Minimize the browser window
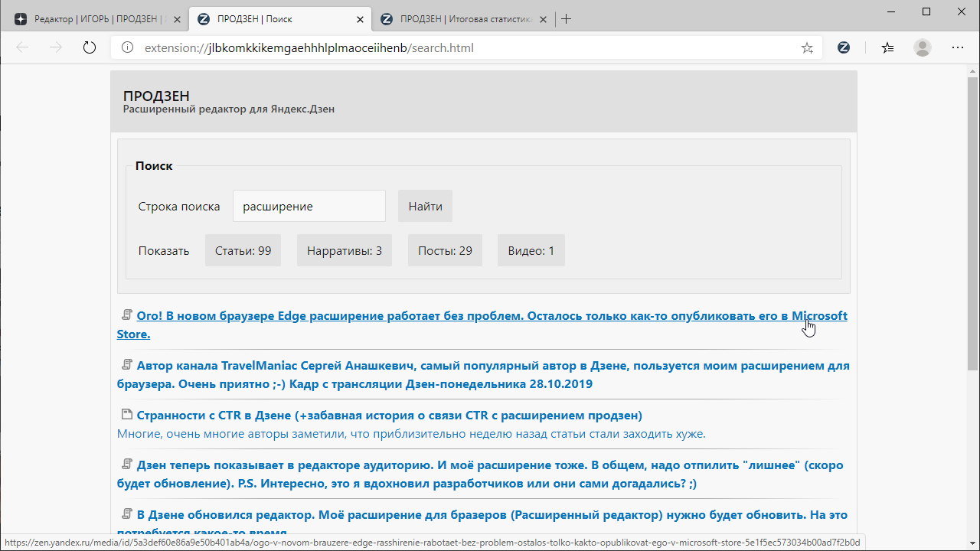 point(891,11)
